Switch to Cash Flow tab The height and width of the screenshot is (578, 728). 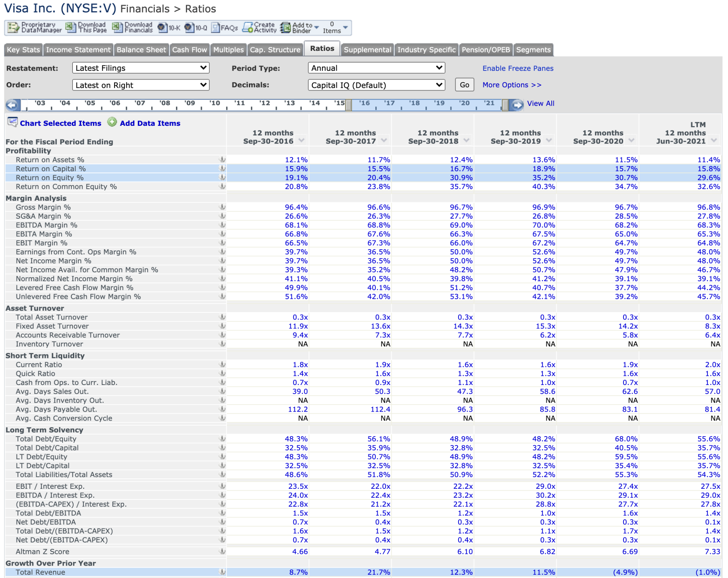click(189, 50)
